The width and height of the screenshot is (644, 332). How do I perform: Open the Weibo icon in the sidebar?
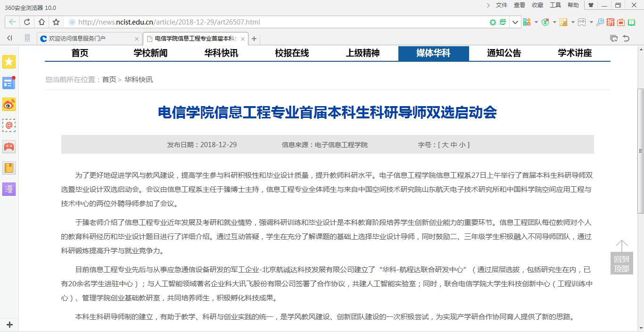tap(9, 104)
